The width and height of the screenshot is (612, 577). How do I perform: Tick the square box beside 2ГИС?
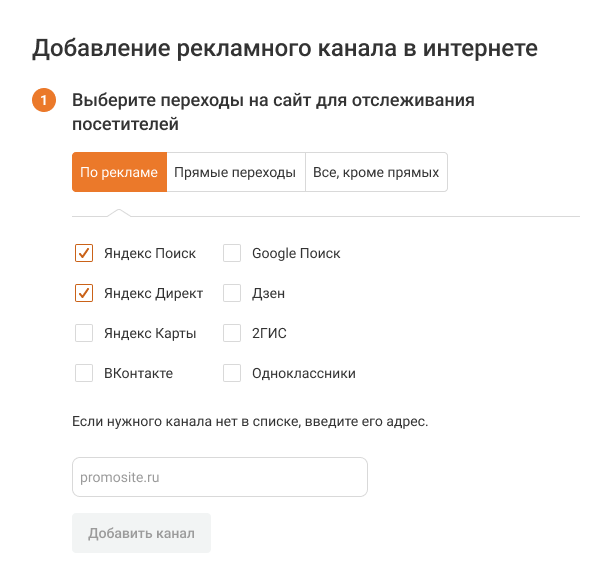tap(232, 333)
